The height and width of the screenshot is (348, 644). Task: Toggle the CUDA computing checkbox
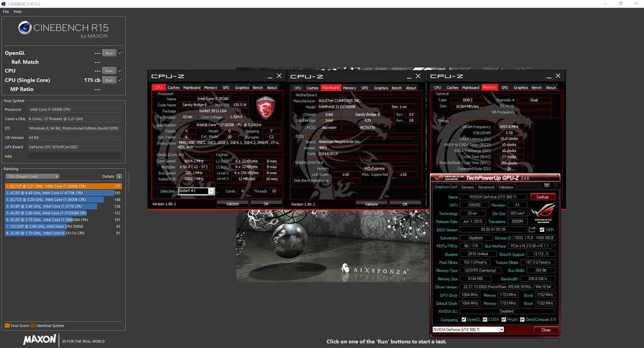coord(485,319)
